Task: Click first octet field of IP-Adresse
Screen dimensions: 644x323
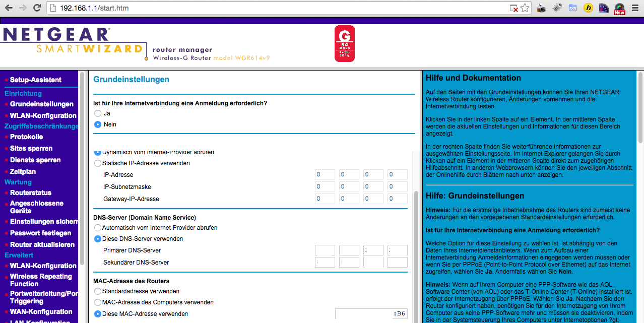Action: [325, 175]
